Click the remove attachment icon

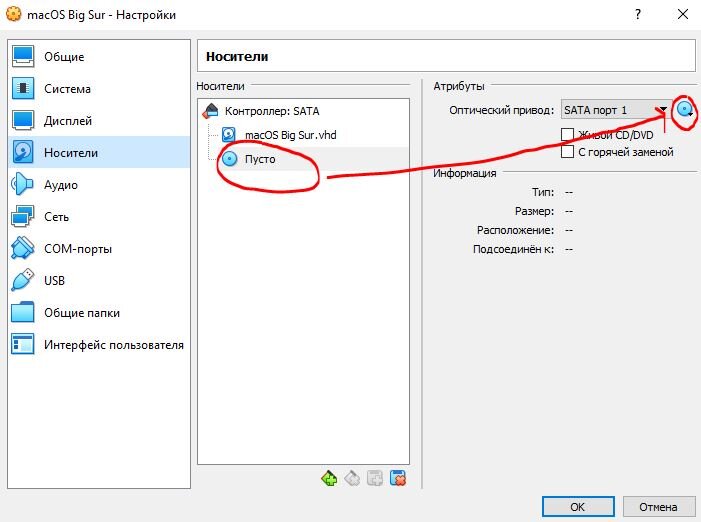397,479
